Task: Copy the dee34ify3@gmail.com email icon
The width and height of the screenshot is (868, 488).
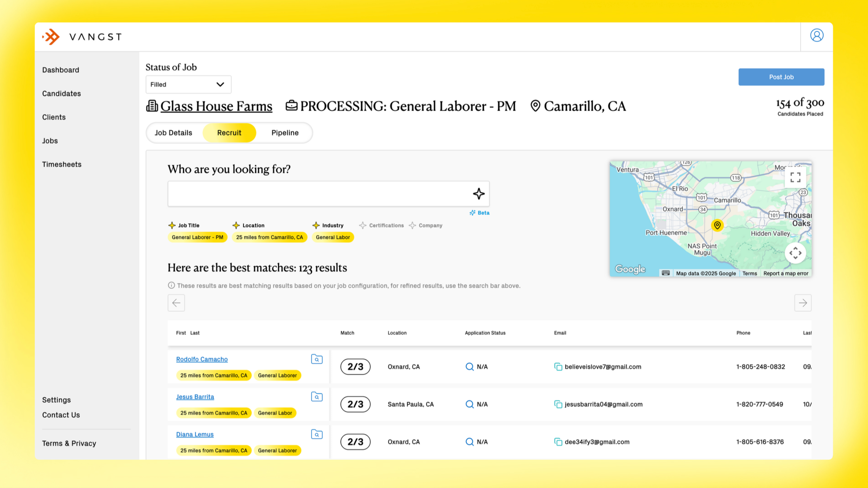Action: point(558,442)
